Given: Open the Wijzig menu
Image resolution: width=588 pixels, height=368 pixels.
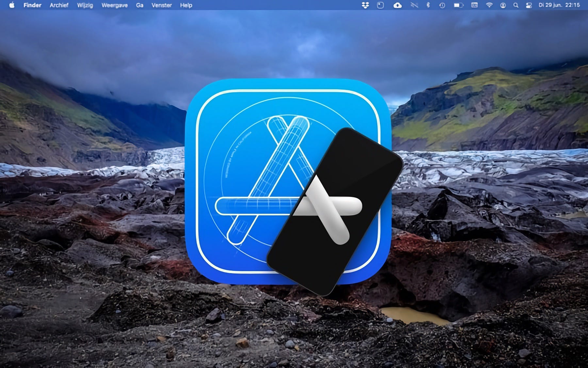Looking at the screenshot, I should point(85,5).
